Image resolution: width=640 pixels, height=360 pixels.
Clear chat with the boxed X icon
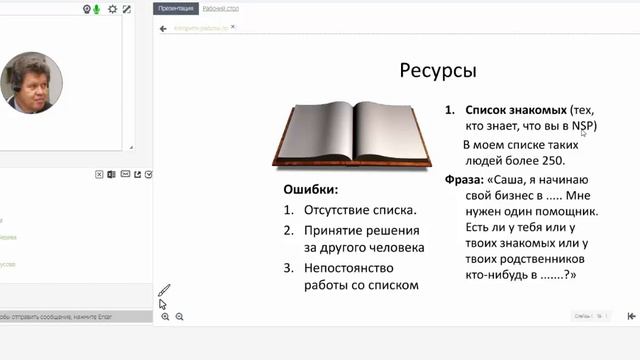point(99,174)
